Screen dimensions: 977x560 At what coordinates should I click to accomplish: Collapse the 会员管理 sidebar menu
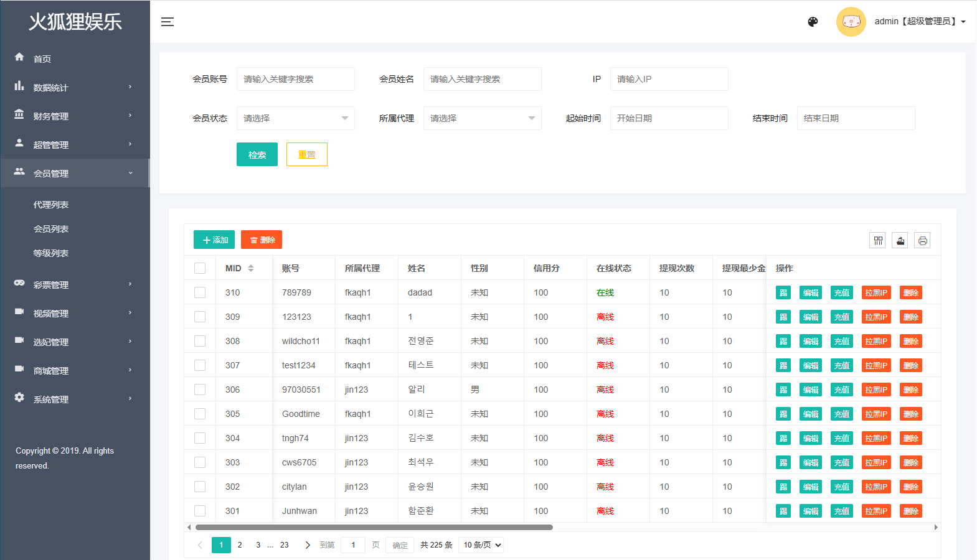[x=75, y=173]
